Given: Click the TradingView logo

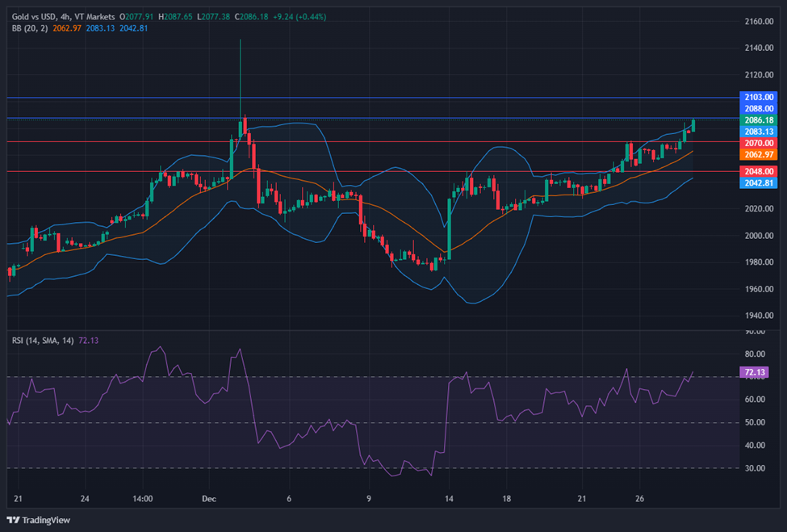Looking at the screenshot, I should coord(40,519).
